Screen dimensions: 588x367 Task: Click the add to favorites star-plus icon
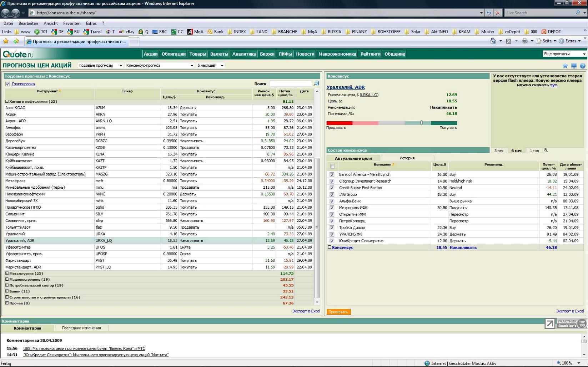click(16, 41)
